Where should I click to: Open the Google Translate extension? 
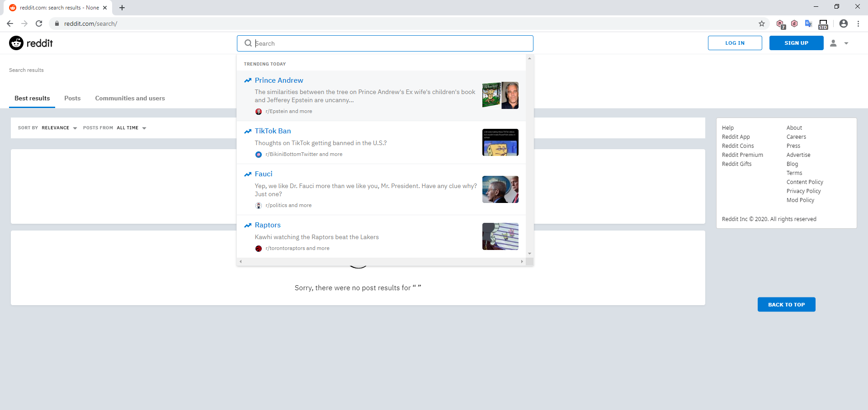[809, 24]
